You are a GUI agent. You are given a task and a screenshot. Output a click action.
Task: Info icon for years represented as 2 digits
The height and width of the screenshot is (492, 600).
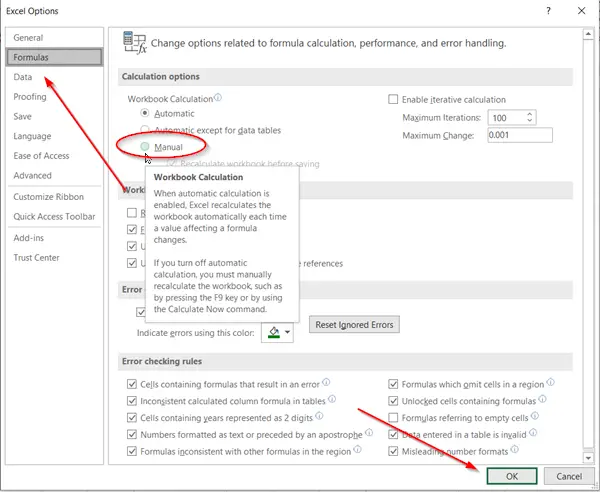(x=319, y=415)
